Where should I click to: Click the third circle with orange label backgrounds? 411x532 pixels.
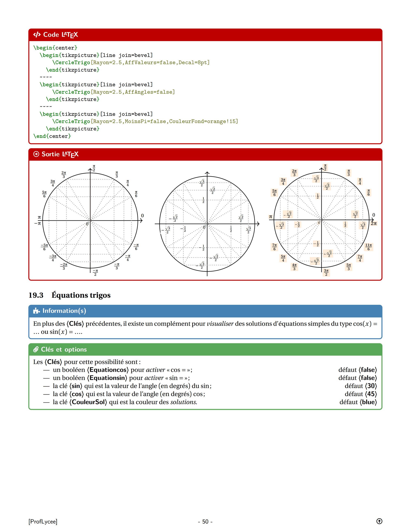point(323,220)
